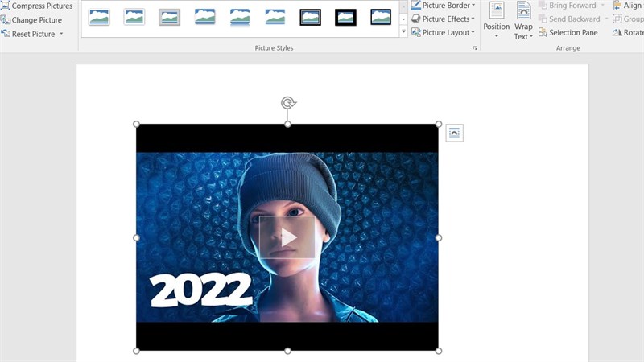Image resolution: width=644 pixels, height=362 pixels.
Task: Apply the fourth picture style thumbnail
Action: point(204,17)
